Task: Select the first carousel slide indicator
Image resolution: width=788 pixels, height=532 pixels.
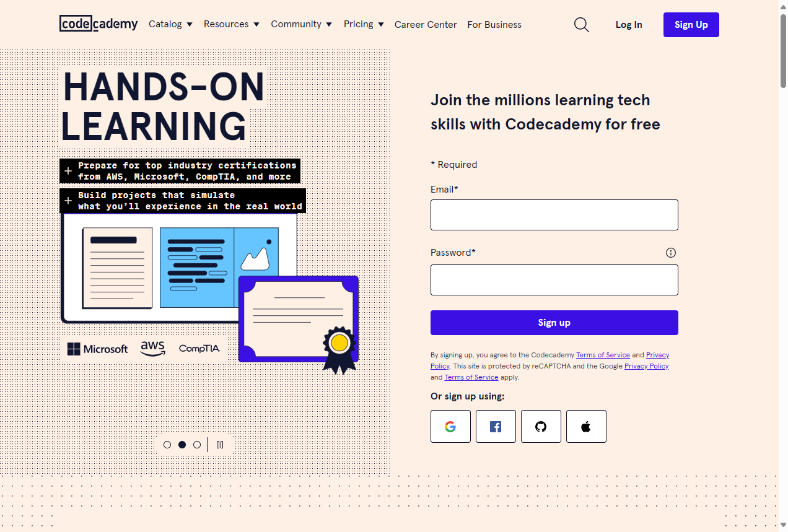Action: [167, 444]
